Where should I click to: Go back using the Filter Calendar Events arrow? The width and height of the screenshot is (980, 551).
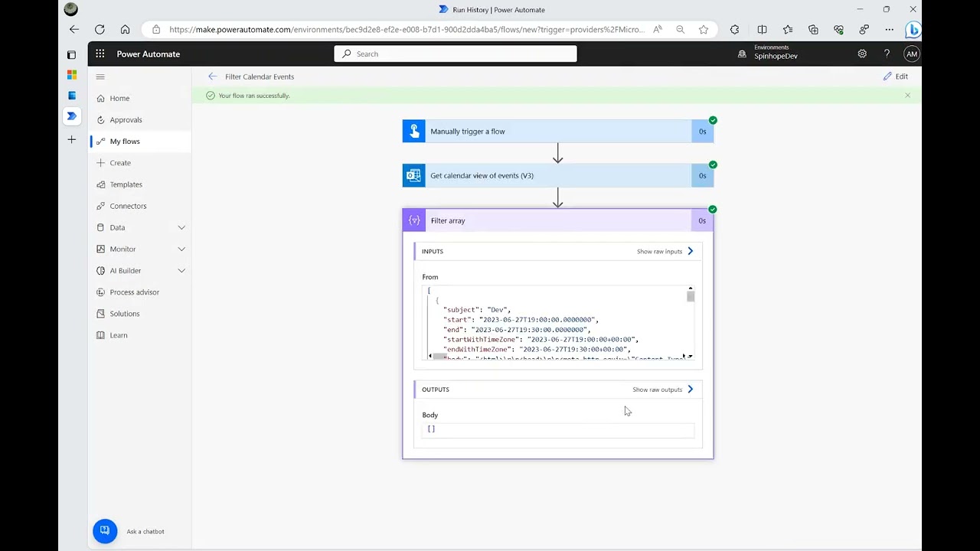(x=212, y=77)
